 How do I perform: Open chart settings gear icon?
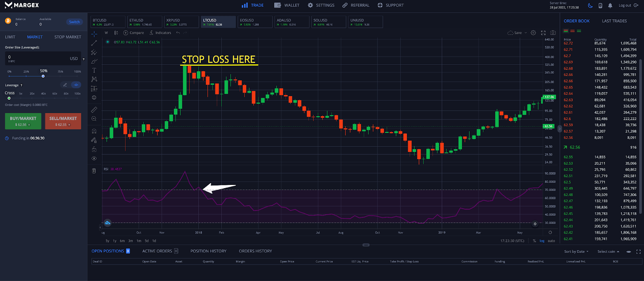tap(533, 33)
